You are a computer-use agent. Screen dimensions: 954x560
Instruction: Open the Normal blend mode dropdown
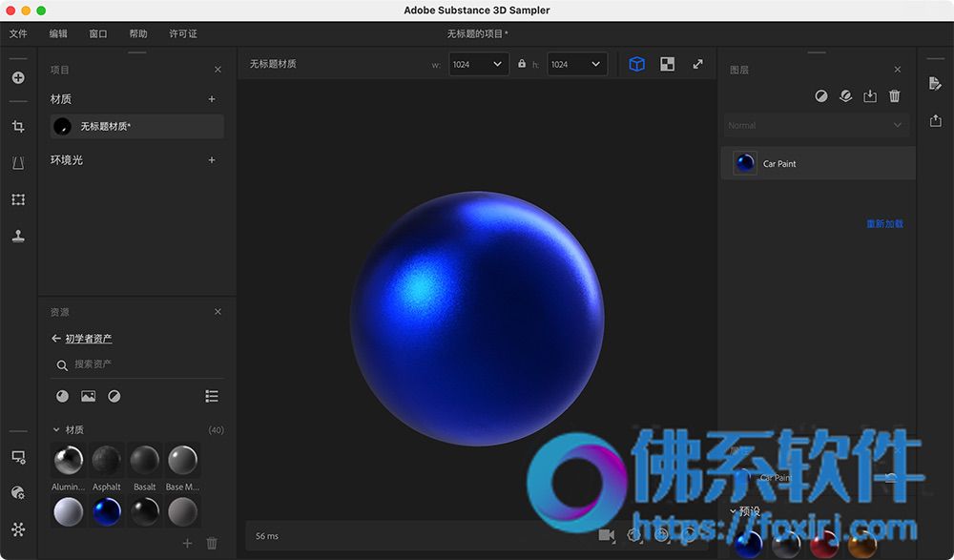click(816, 125)
